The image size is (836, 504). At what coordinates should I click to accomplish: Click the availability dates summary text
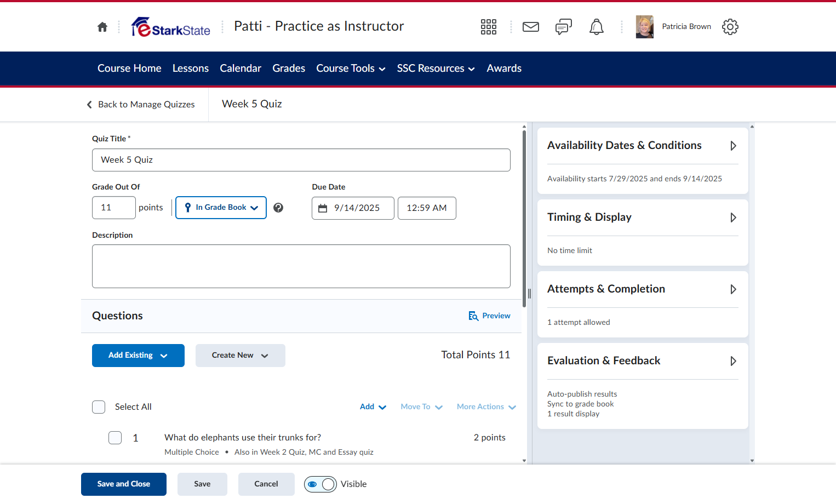click(634, 179)
